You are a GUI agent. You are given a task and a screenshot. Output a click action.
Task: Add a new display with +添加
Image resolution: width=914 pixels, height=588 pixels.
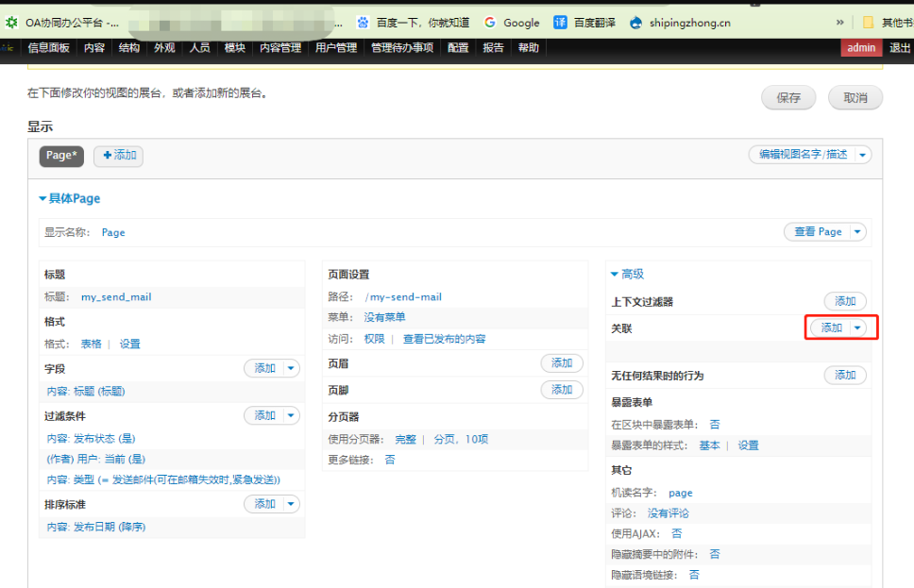click(119, 156)
